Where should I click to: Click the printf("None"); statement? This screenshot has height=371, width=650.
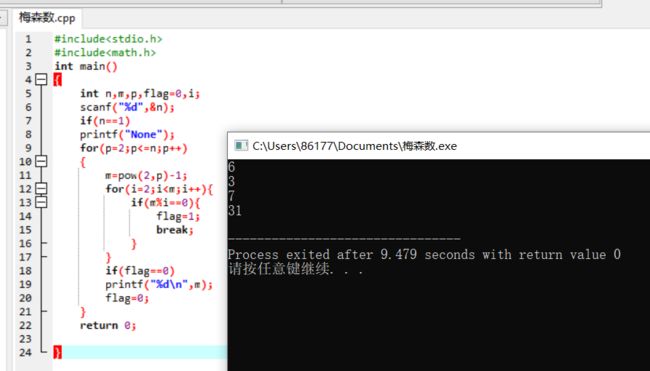coord(127,135)
